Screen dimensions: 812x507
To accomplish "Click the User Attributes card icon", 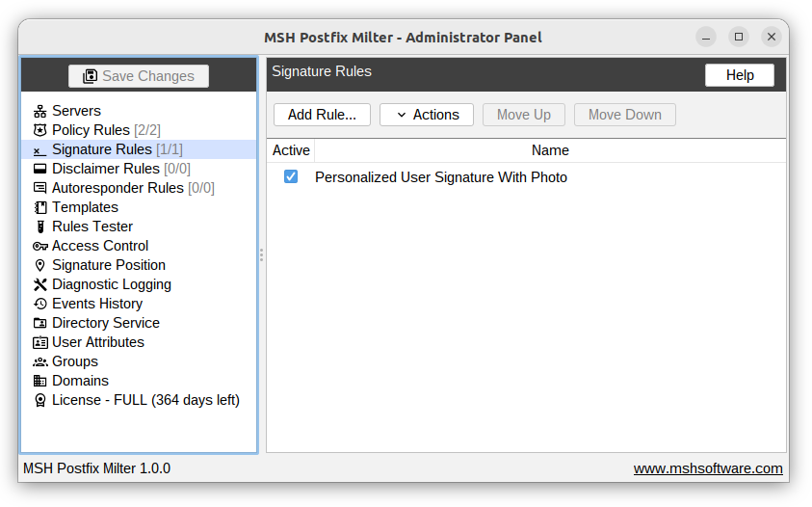I will (x=39, y=343).
